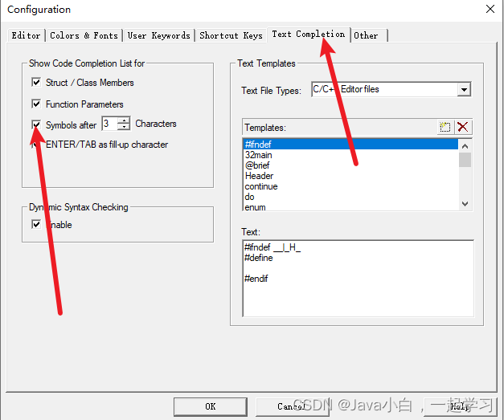Click the Cancel button
Viewport: 504px width, 420px height.
click(x=292, y=406)
